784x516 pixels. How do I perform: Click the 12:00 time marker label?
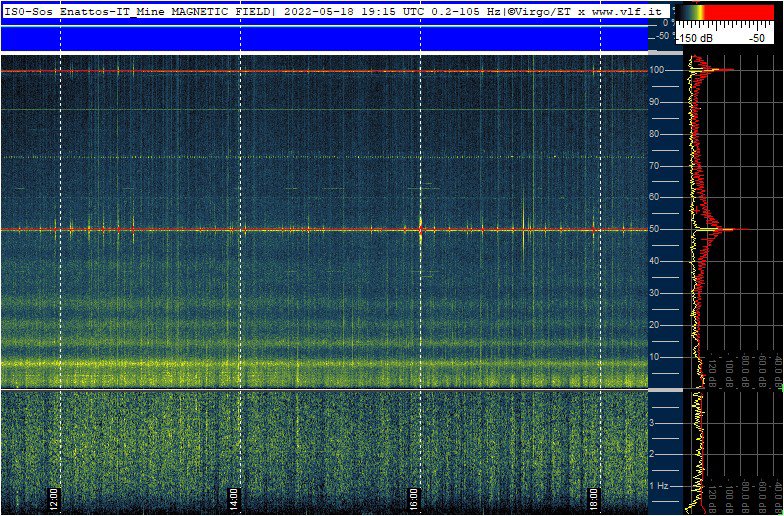pos(54,496)
